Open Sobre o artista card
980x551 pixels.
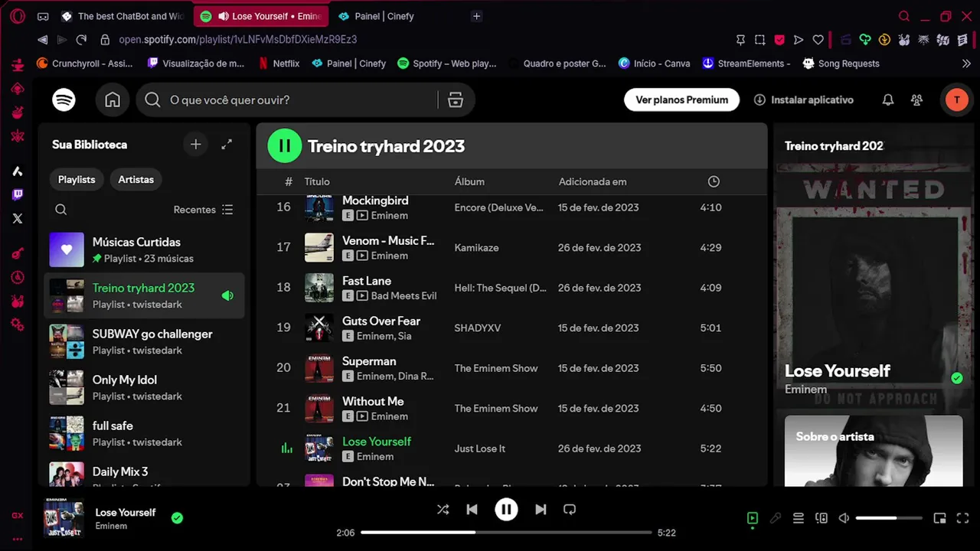tap(874, 451)
